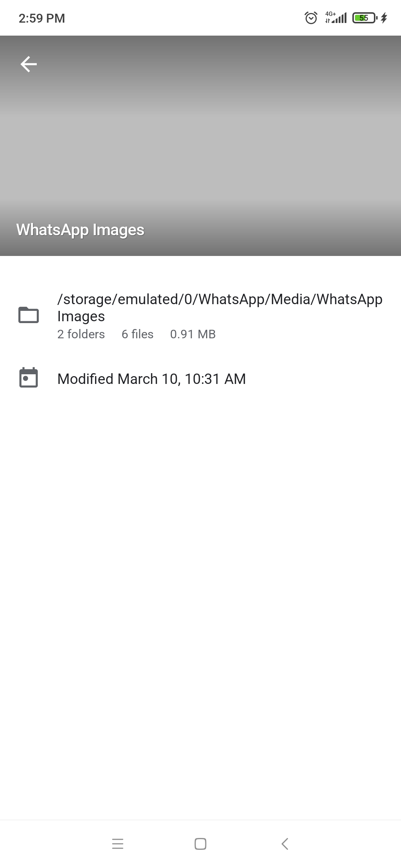This screenshot has height=868, width=401.
Task: Open recent apps with menu nav button
Action: (x=118, y=844)
